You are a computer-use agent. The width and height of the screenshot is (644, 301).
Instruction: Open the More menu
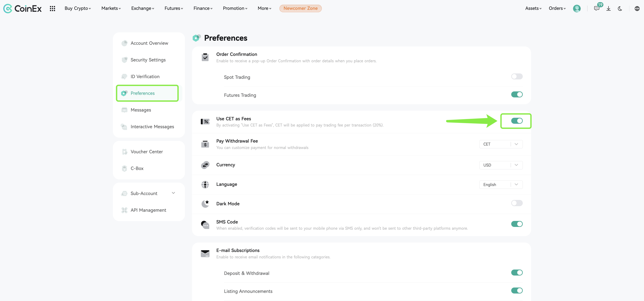(264, 8)
